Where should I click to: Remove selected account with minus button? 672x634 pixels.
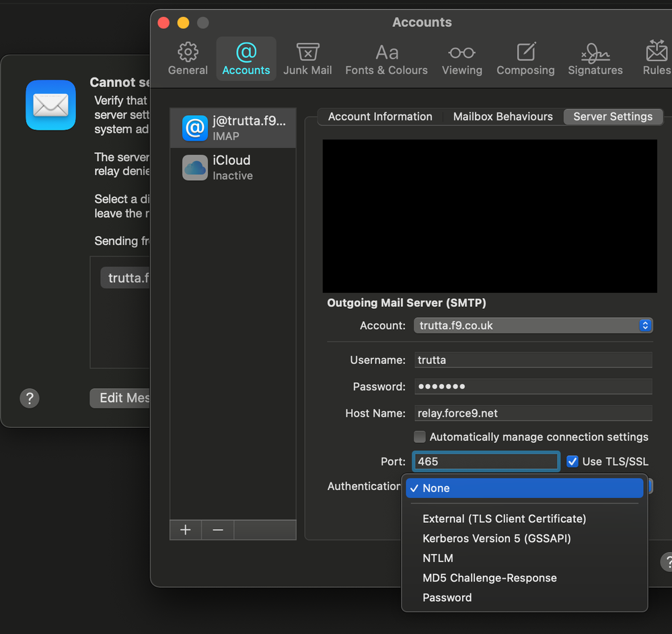click(218, 530)
